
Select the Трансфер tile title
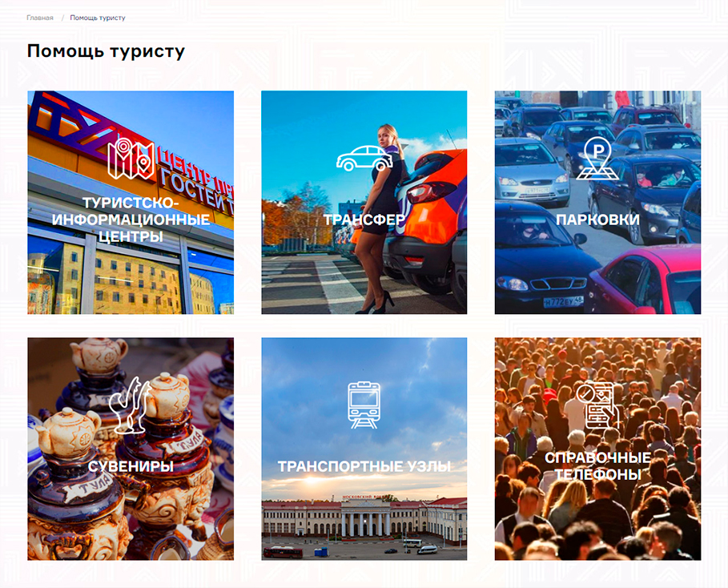pos(364,219)
